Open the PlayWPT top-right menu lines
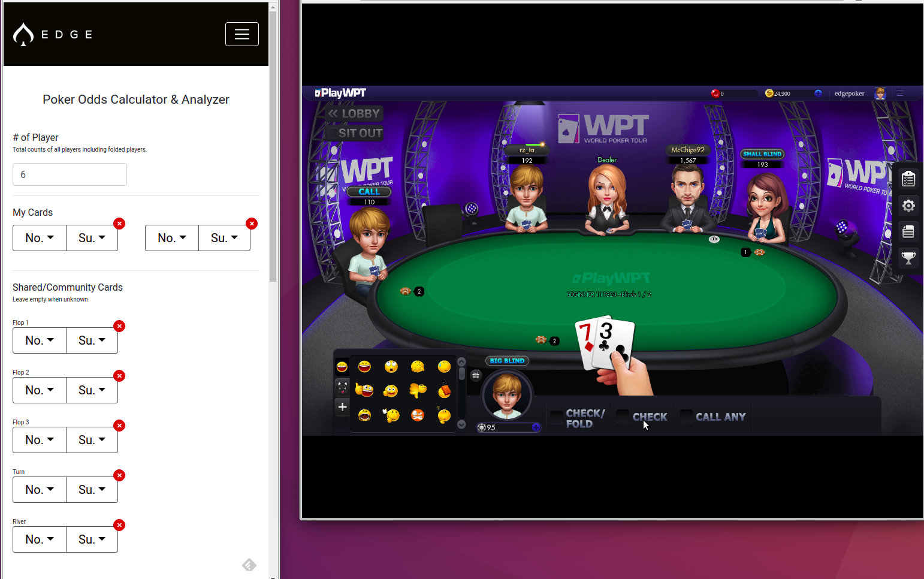Viewport: 924px width, 579px height. [900, 94]
